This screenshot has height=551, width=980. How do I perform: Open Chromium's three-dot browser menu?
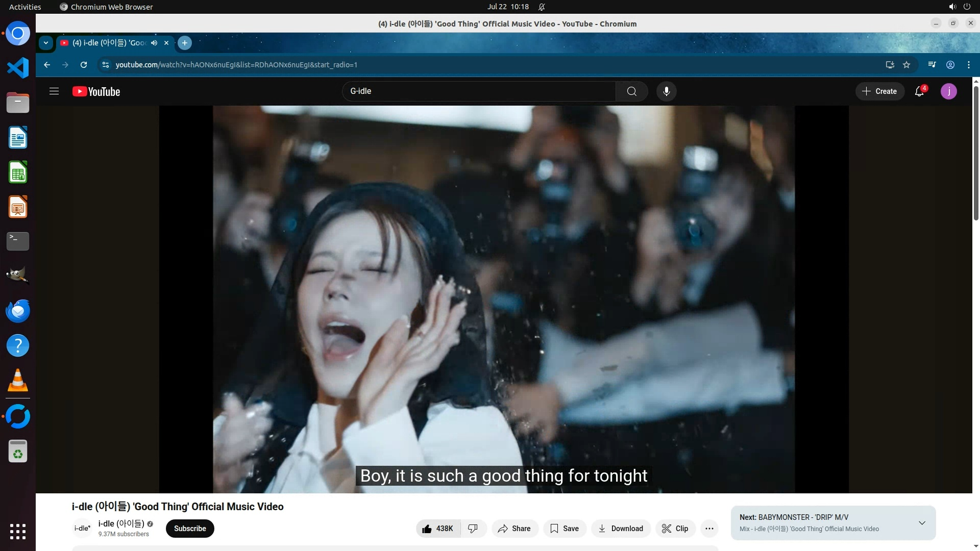coord(968,65)
